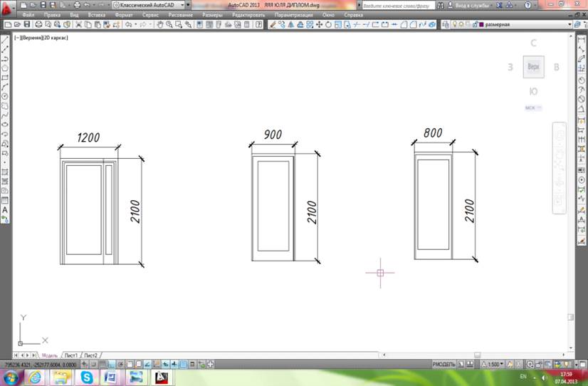Image resolution: width=588 pixels, height=386 pixels.
Task: Click the Windows Start button
Action: click(x=11, y=377)
